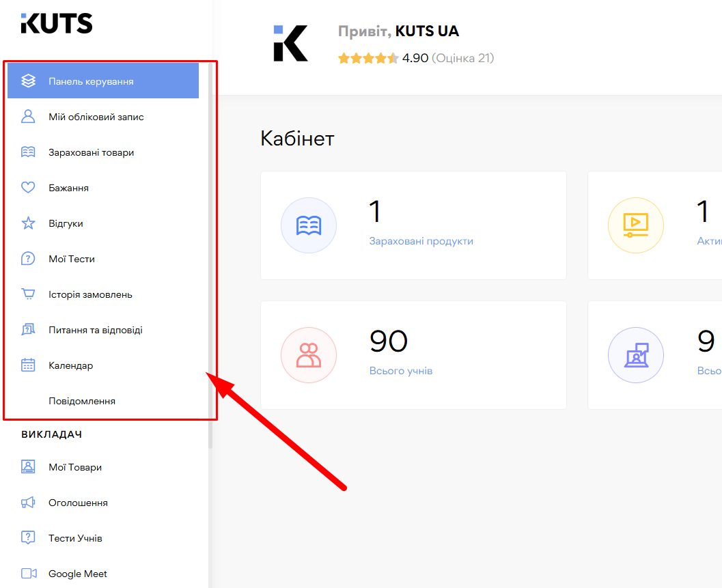Click the KUTS logo at top left

coord(57,23)
